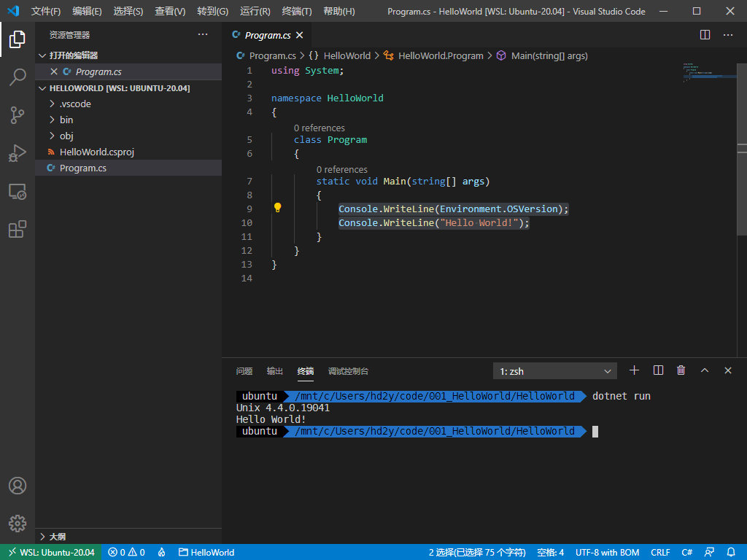Split the editor to the right

[x=705, y=35]
